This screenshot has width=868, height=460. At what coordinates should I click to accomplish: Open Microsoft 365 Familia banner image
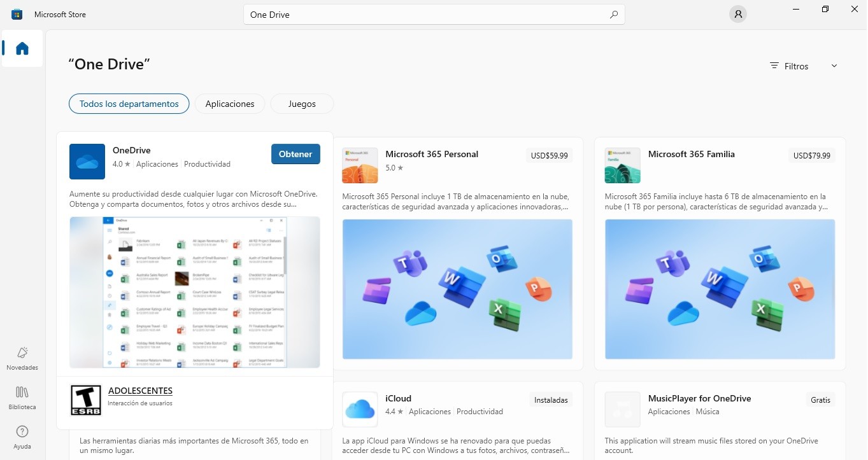coord(720,289)
